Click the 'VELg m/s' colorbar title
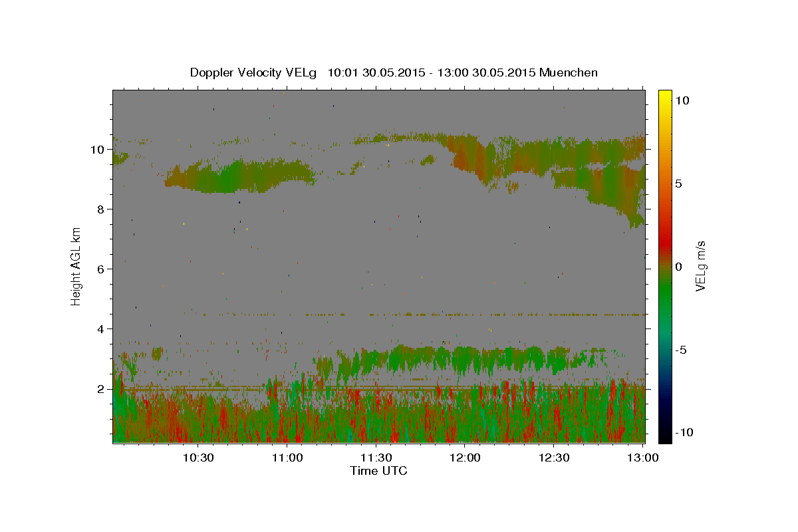 point(700,266)
